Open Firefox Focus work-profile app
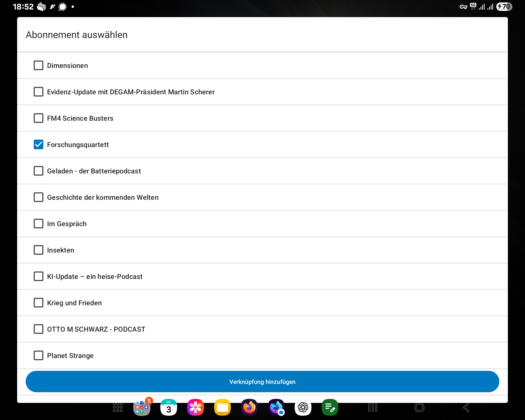 pos(276,407)
